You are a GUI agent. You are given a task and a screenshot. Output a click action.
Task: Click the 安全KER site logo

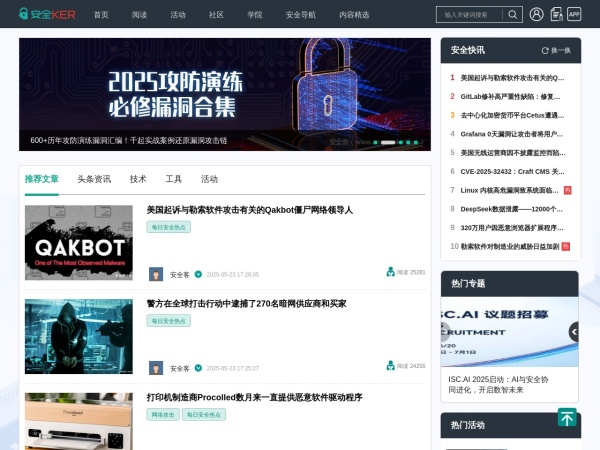[47, 14]
